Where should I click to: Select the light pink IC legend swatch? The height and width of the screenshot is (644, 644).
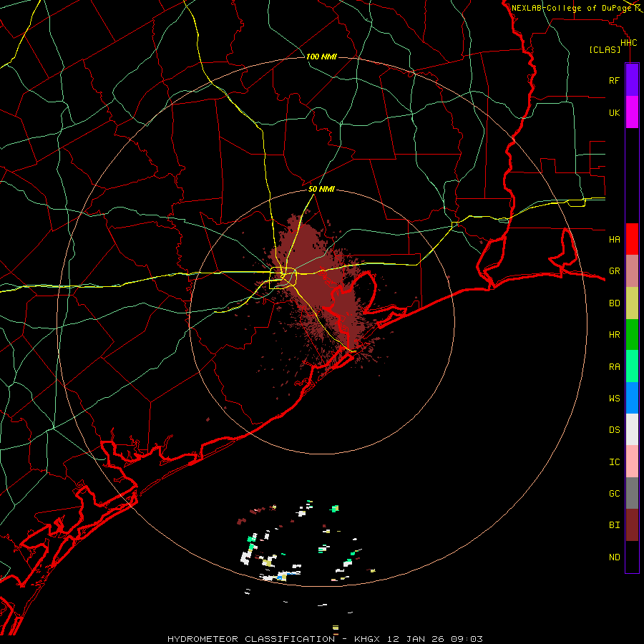[x=632, y=462]
